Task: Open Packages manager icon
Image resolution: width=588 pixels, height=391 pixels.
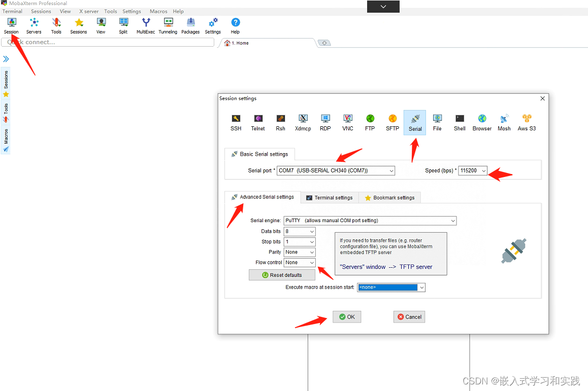Action: pos(190,26)
